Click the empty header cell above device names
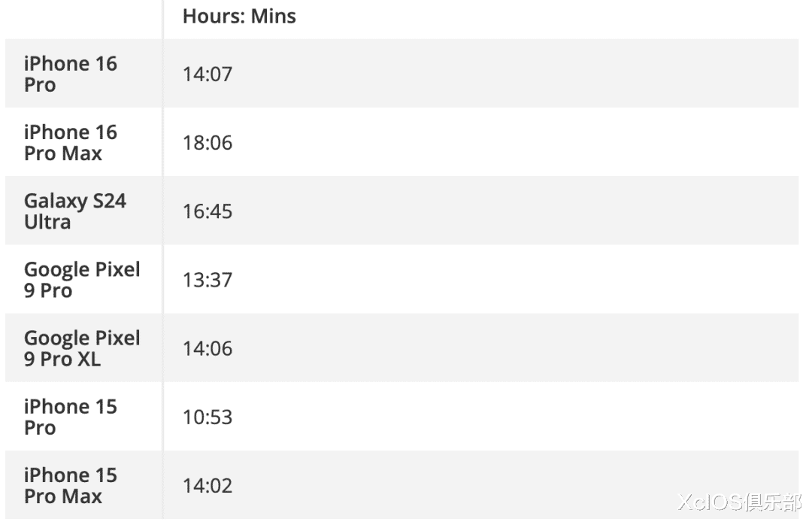Image resolution: width=812 pixels, height=525 pixels. 83,17
